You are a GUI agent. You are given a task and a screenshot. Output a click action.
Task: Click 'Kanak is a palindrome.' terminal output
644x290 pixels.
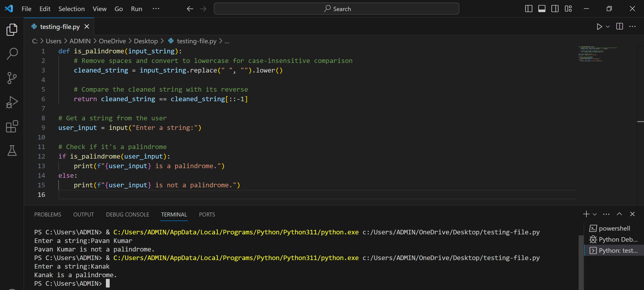pos(75,275)
